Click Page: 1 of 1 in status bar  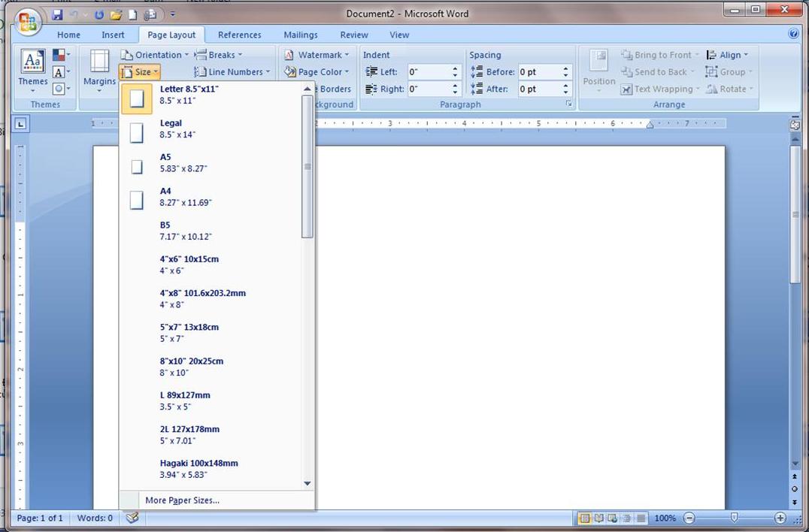(x=40, y=518)
